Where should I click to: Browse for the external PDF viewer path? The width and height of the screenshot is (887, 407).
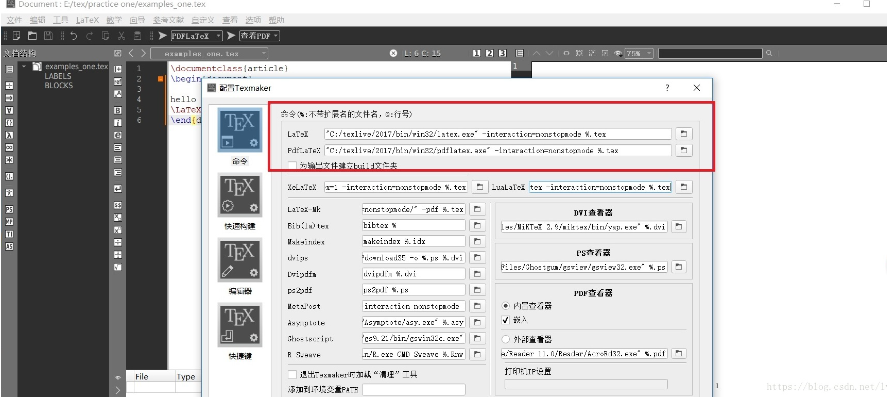pos(679,353)
